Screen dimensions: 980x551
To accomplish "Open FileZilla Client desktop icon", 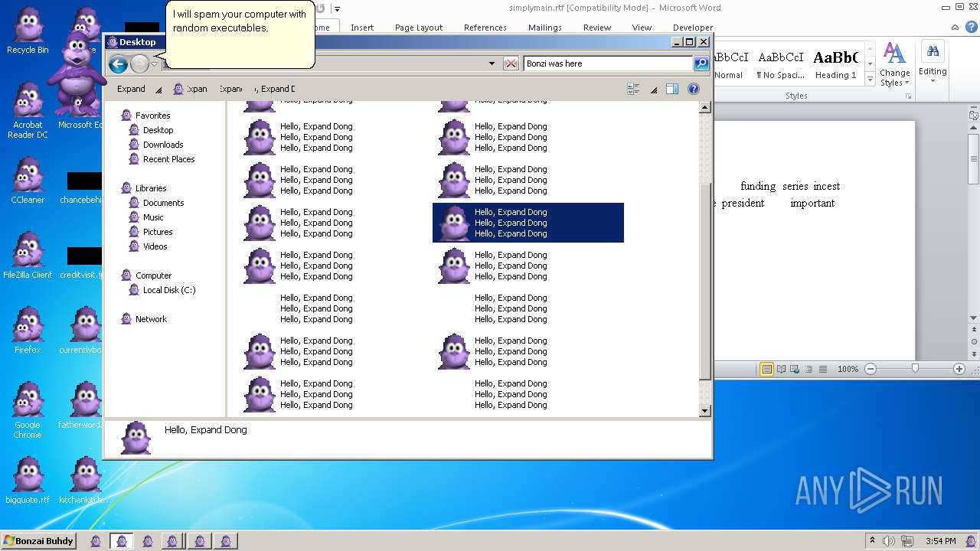I will click(x=28, y=256).
